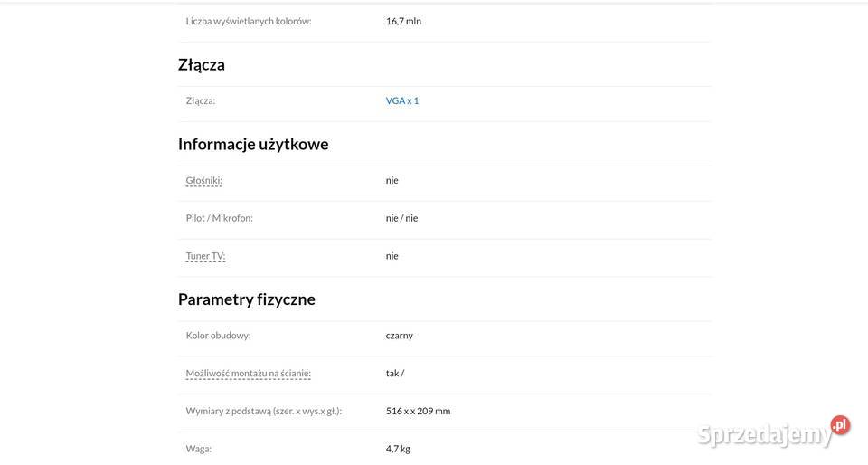Image resolution: width=868 pixels, height=465 pixels.
Task: Click the Głośniki dotted-underline label
Action: pyautogui.click(x=203, y=180)
